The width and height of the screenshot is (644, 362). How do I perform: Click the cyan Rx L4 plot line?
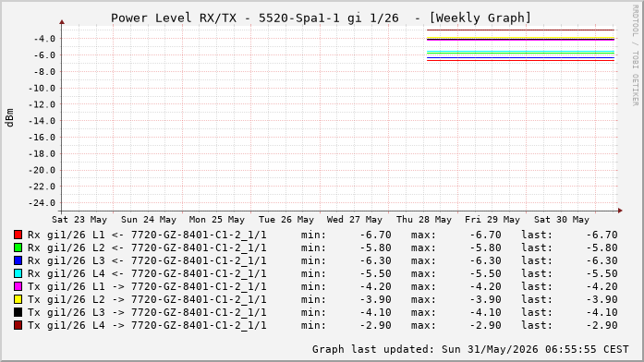520,52
